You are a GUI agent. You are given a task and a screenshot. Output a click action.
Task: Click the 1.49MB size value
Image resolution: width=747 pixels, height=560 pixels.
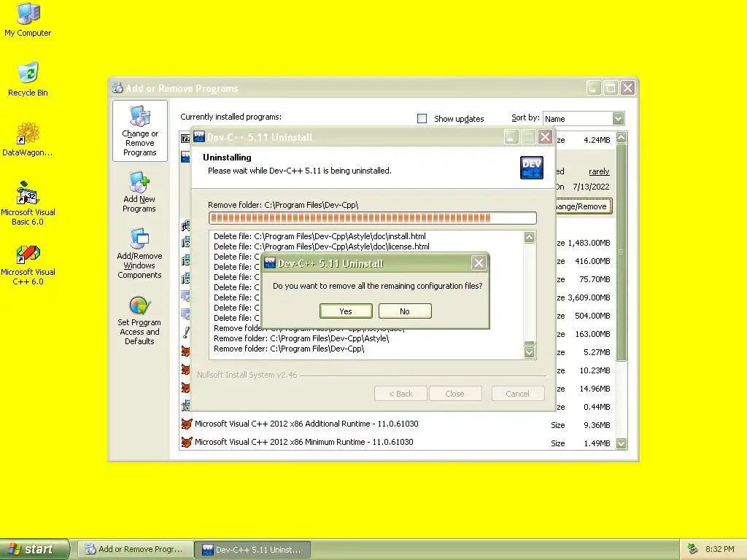click(x=597, y=443)
